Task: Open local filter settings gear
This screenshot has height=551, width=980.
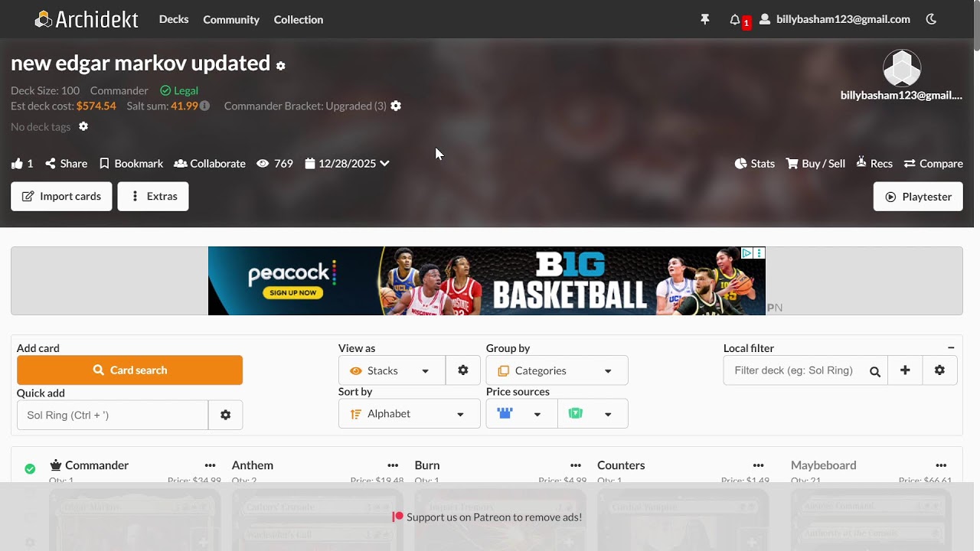Action: click(939, 370)
